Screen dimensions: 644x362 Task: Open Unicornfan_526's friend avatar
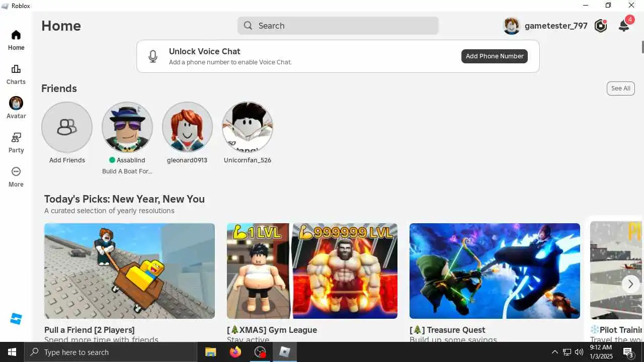(248, 127)
